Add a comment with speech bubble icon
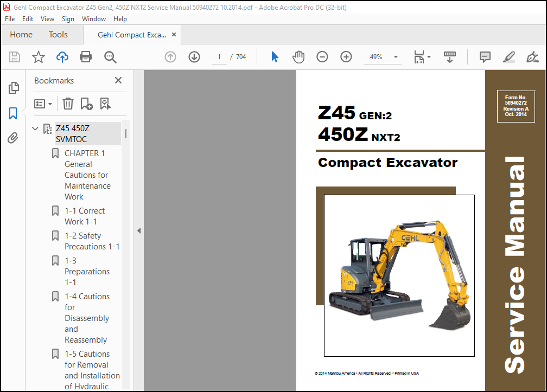This screenshot has height=392, width=547. 485,57
